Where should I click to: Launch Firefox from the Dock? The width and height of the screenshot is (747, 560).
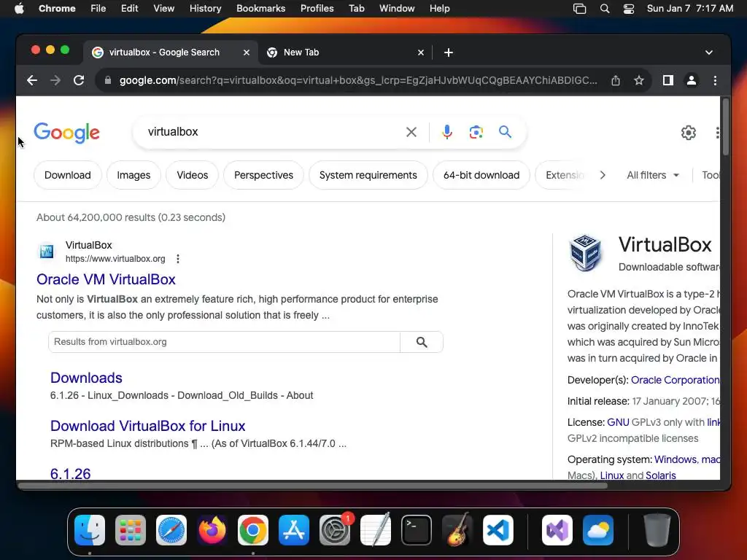click(212, 530)
